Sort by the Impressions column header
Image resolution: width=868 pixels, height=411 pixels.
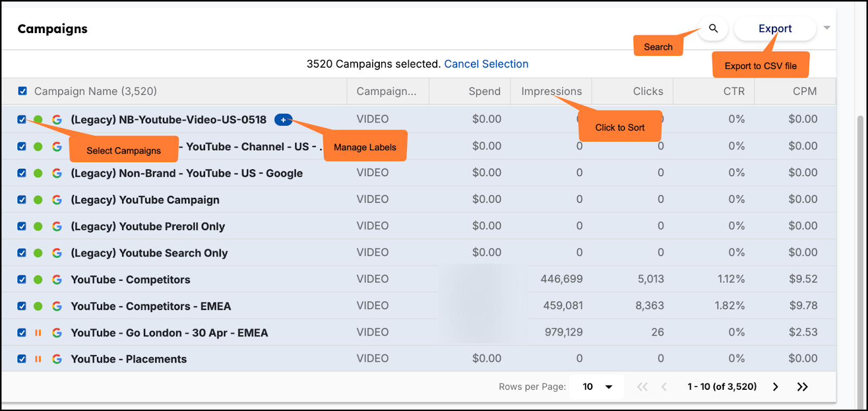pyautogui.click(x=551, y=91)
